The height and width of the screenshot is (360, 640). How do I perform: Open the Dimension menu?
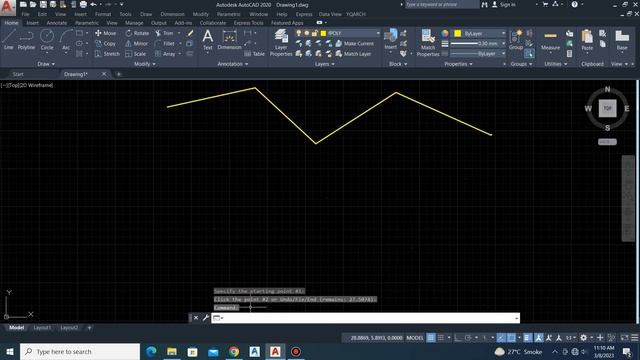click(x=172, y=14)
